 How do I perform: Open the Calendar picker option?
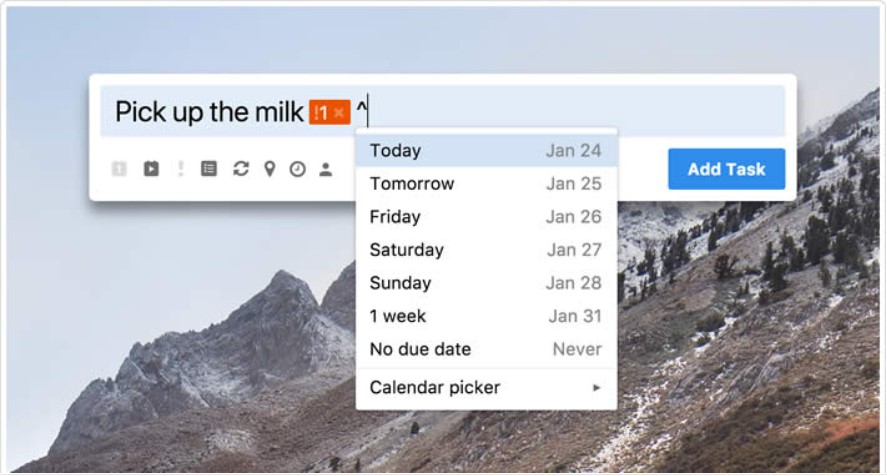486,388
